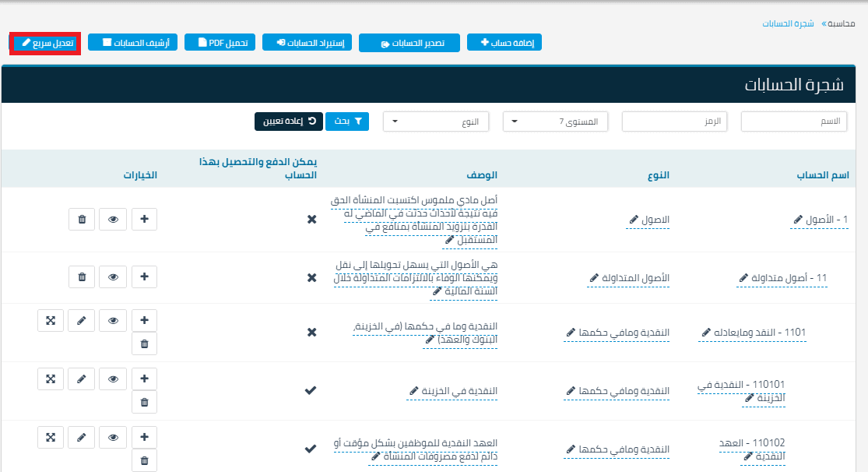Click the pencil beside الاصول type text

pos(634,220)
